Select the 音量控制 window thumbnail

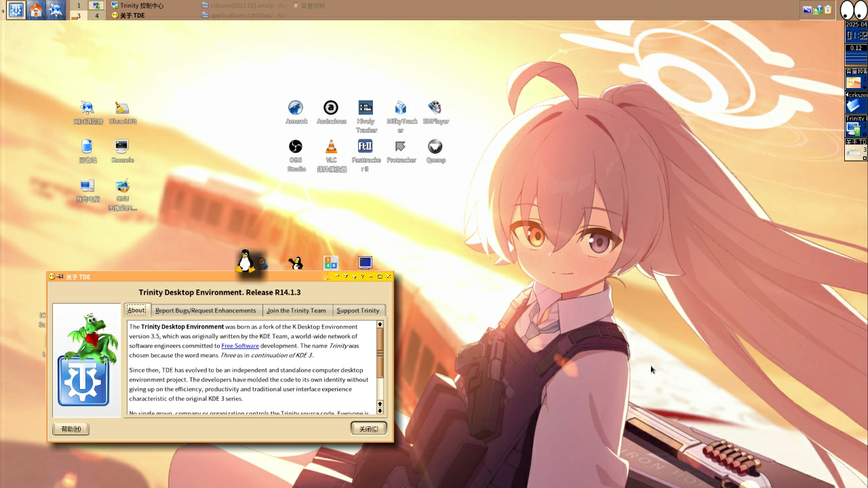click(856, 79)
